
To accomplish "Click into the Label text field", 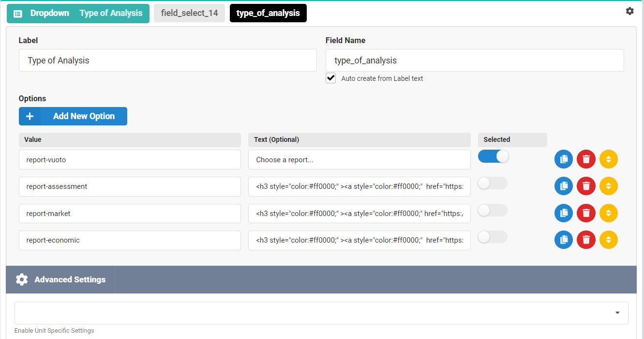I will click(167, 61).
